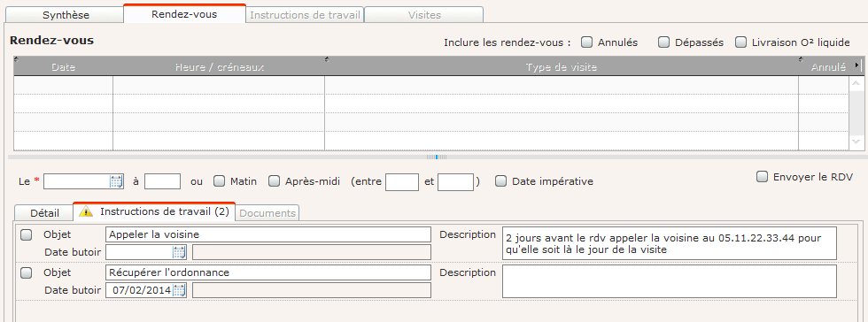
Task: Click the grey field beside 07/02/2014 deadline
Action: [x=311, y=290]
